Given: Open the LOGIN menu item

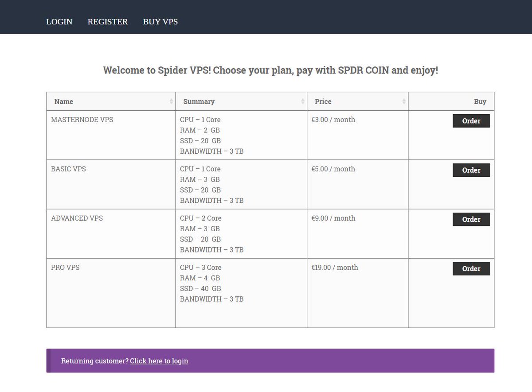Looking at the screenshot, I should click(59, 22).
